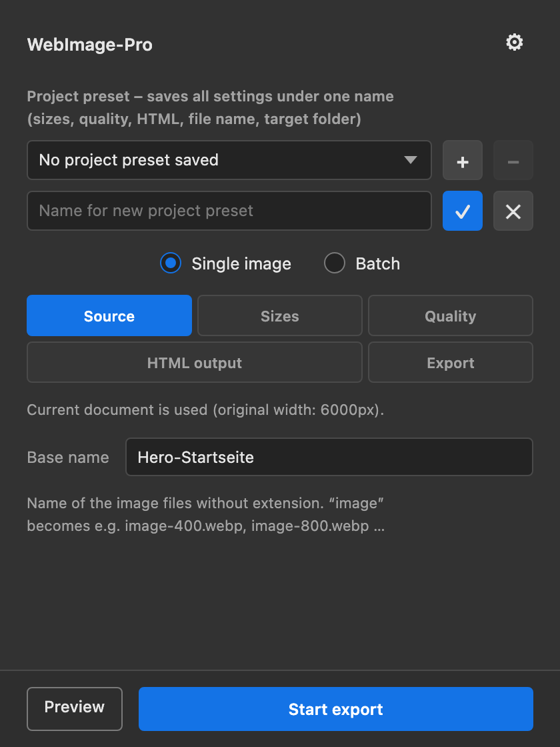Switch to the Export tab
The image size is (560, 747).
coord(451,362)
